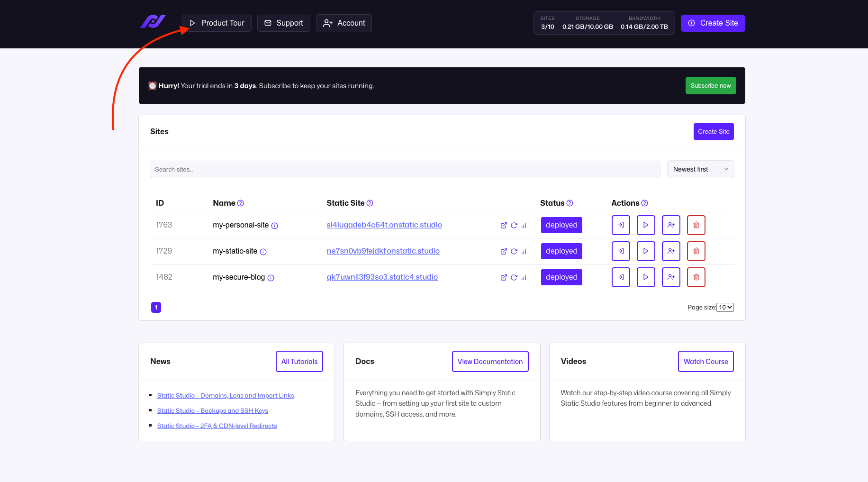The width and height of the screenshot is (868, 482).
Task: Delete the my-secure-blog site
Action: pyautogui.click(x=696, y=277)
